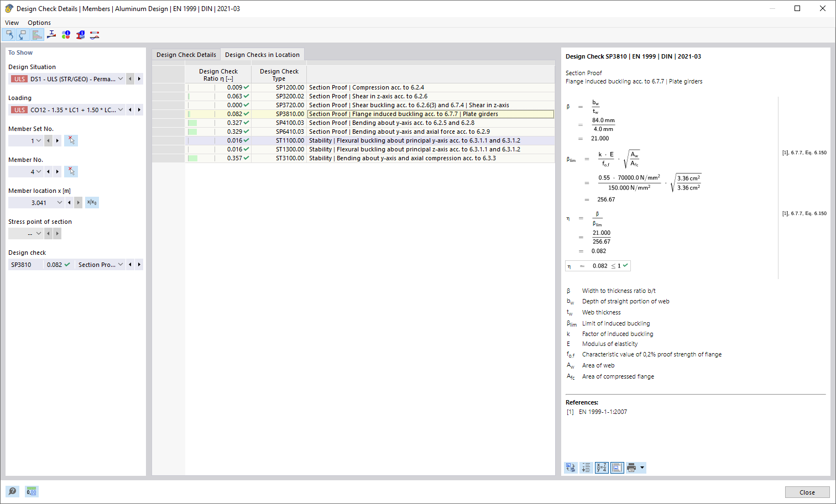Step to previous Member No.
The image size is (836, 504).
click(48, 172)
